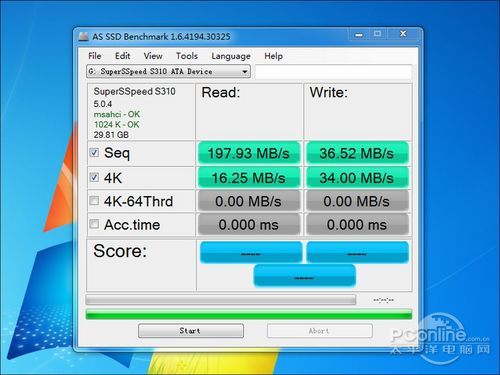Enable the 4K-64Thrd test checkbox

pos(94,201)
